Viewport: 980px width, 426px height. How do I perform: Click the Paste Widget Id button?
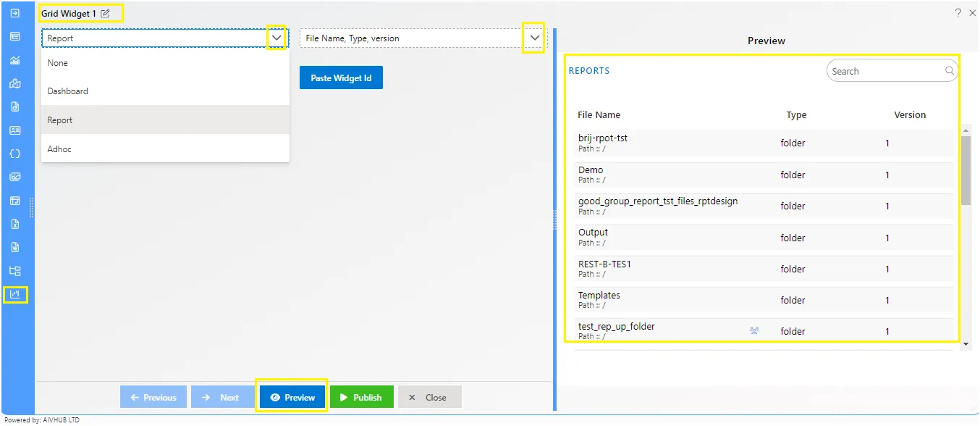click(x=341, y=78)
